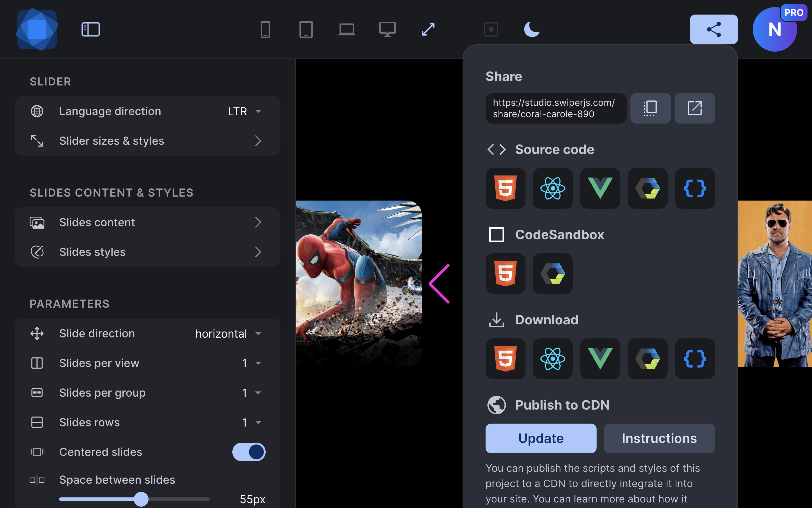Click the Publish to CDN heading

click(562, 405)
